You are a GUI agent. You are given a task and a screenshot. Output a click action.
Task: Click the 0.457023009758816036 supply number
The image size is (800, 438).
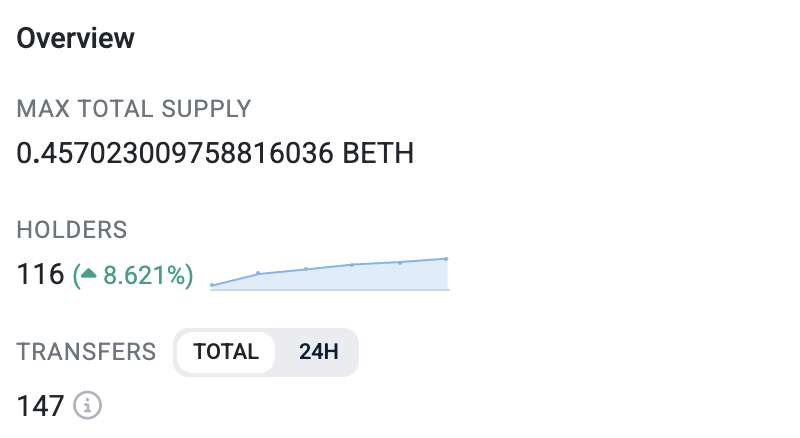point(176,154)
